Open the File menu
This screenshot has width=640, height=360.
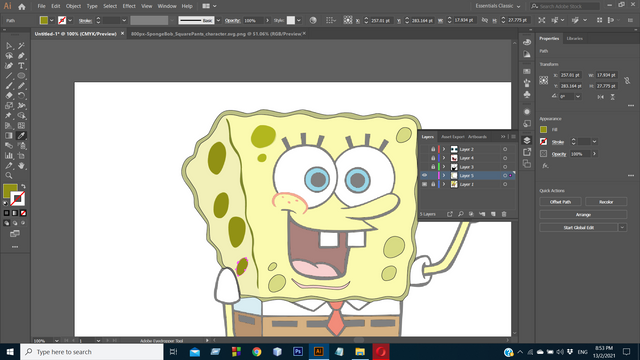tap(42, 6)
